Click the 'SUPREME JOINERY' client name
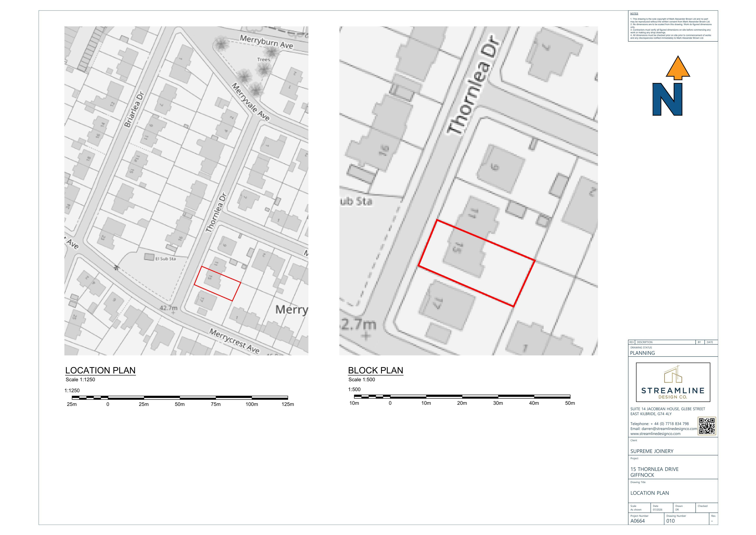The image size is (756, 535). pyautogui.click(x=652, y=451)
